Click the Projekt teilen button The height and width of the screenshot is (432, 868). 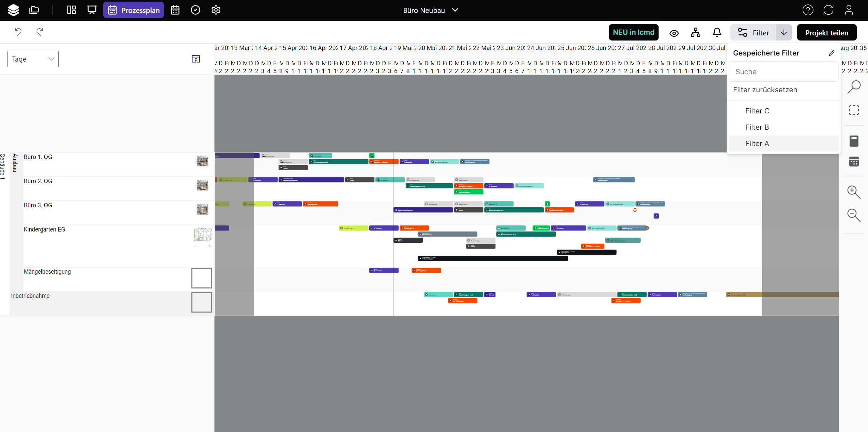point(826,33)
